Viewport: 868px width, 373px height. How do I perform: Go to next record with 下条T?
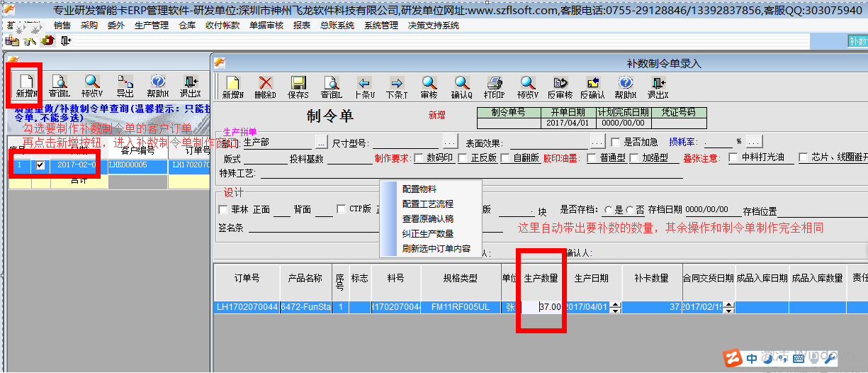click(x=396, y=88)
